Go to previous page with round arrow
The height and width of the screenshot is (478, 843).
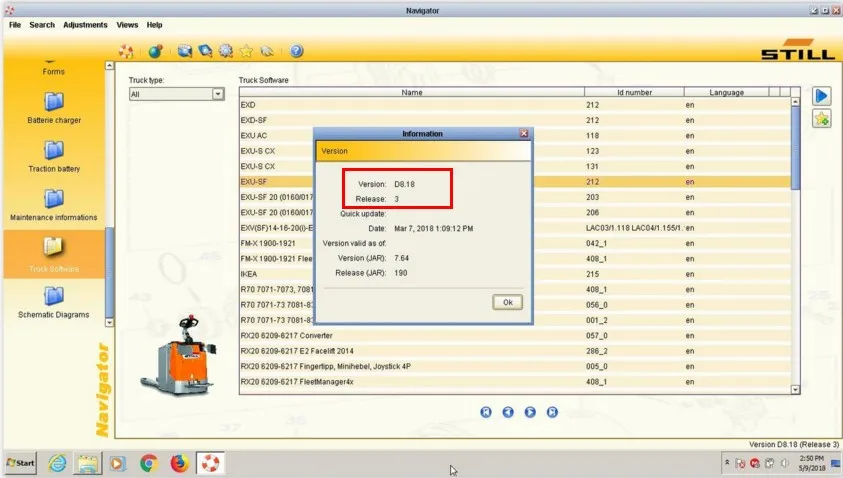(x=508, y=412)
